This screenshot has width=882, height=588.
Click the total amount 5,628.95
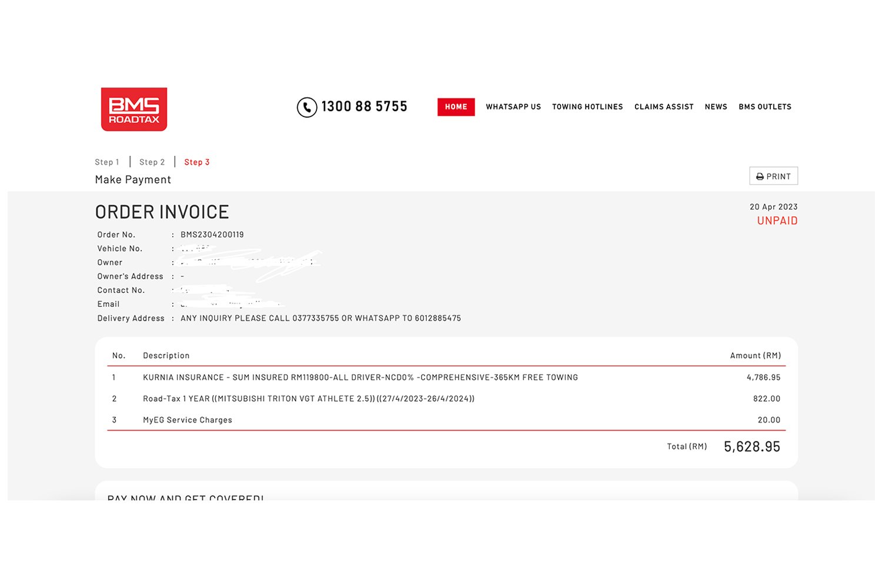(751, 447)
